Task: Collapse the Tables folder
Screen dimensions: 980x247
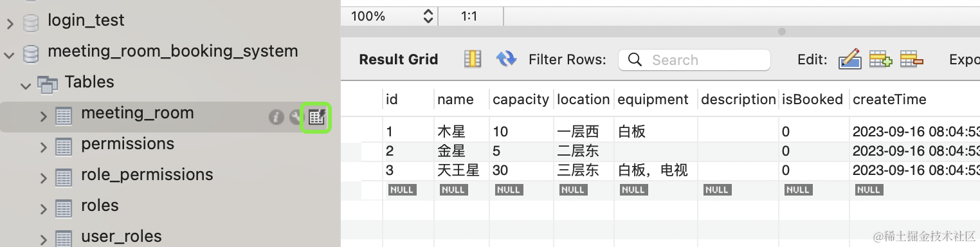Action: (x=26, y=85)
